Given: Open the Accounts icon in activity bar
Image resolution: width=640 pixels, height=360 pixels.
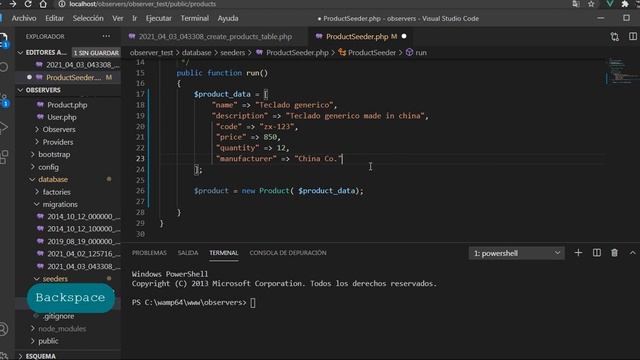Looking at the screenshot, I should (x=4, y=329).
